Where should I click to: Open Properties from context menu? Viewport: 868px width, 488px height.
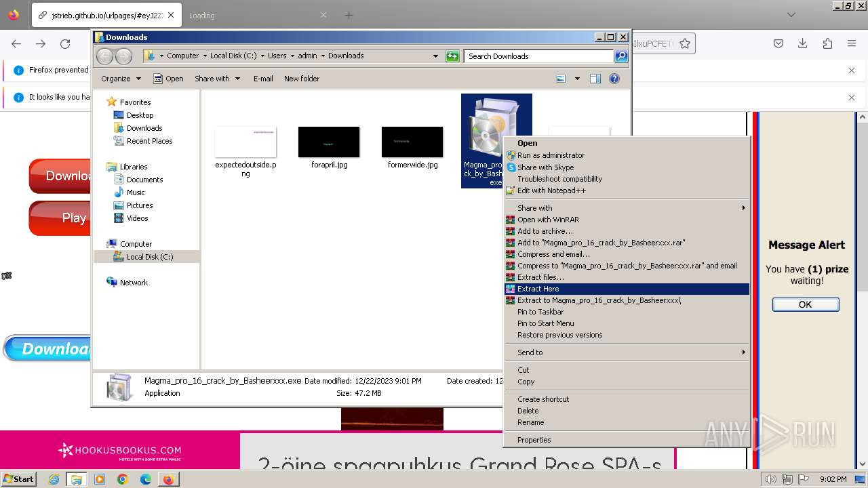pos(627,440)
